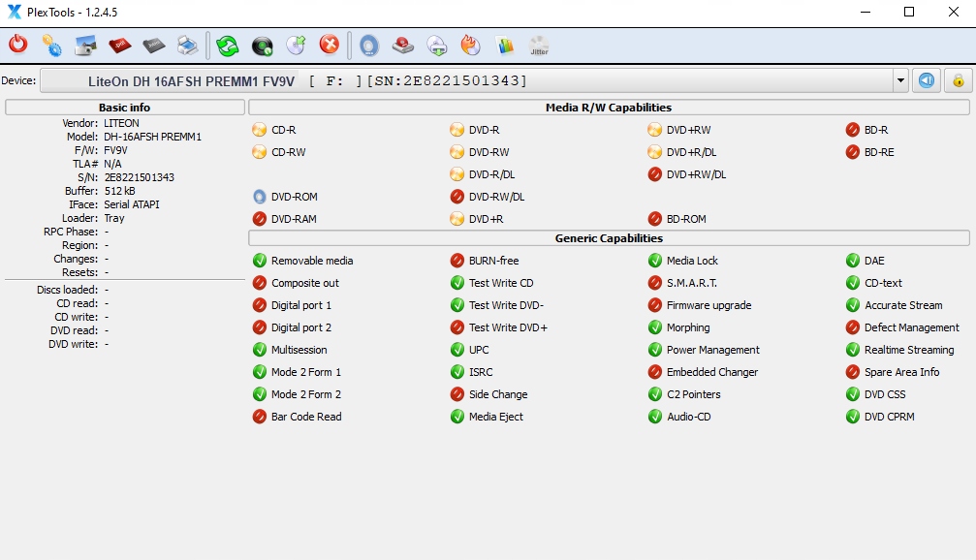Select the Multisession capability text
This screenshot has width=976, height=560.
[299, 350]
